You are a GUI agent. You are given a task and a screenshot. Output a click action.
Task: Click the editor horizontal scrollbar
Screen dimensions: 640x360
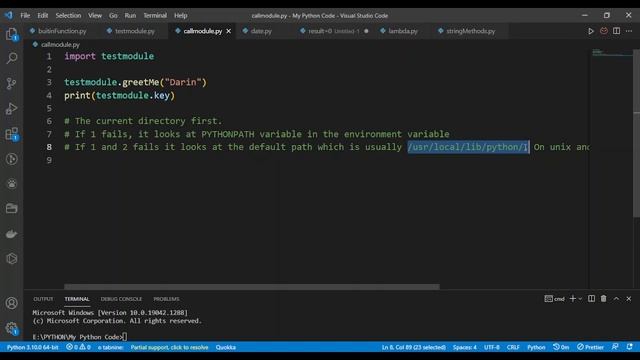pos(252,287)
